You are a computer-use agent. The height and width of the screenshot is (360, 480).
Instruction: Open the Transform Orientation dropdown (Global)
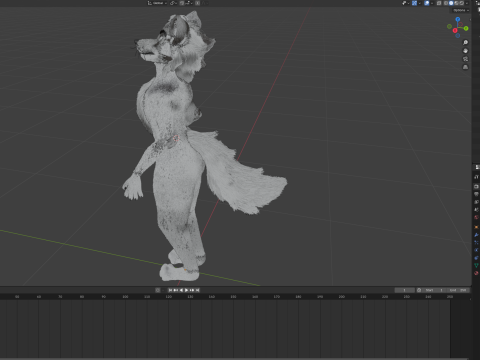click(x=158, y=3)
